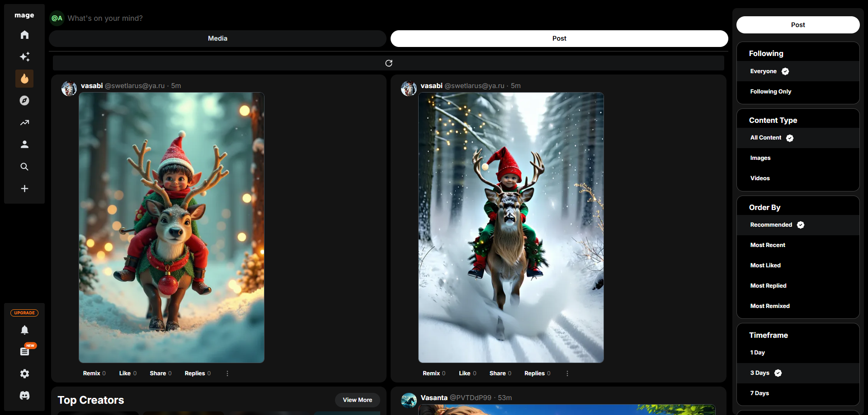
Task: Click the "What's on your mind?" field
Action: click(x=105, y=19)
